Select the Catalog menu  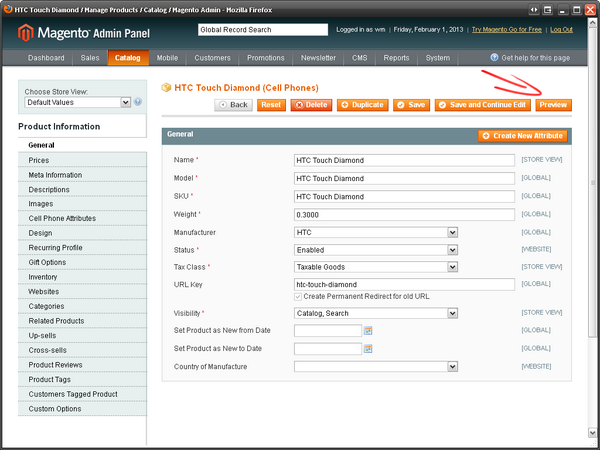(128, 58)
